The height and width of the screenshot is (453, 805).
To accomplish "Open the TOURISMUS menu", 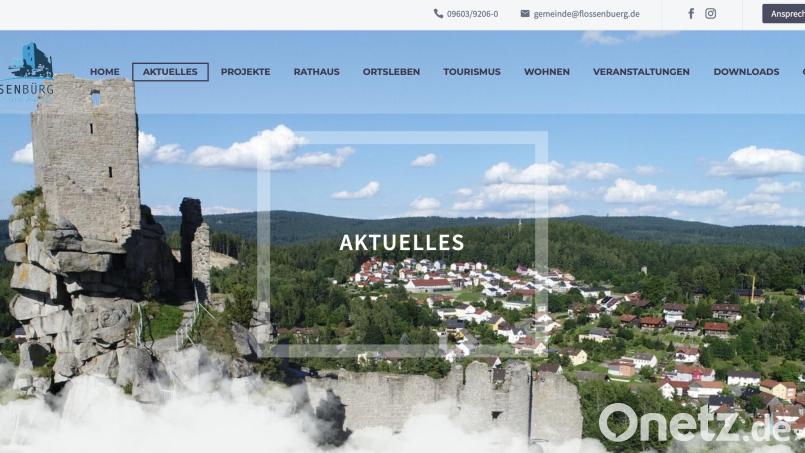I will (x=472, y=72).
